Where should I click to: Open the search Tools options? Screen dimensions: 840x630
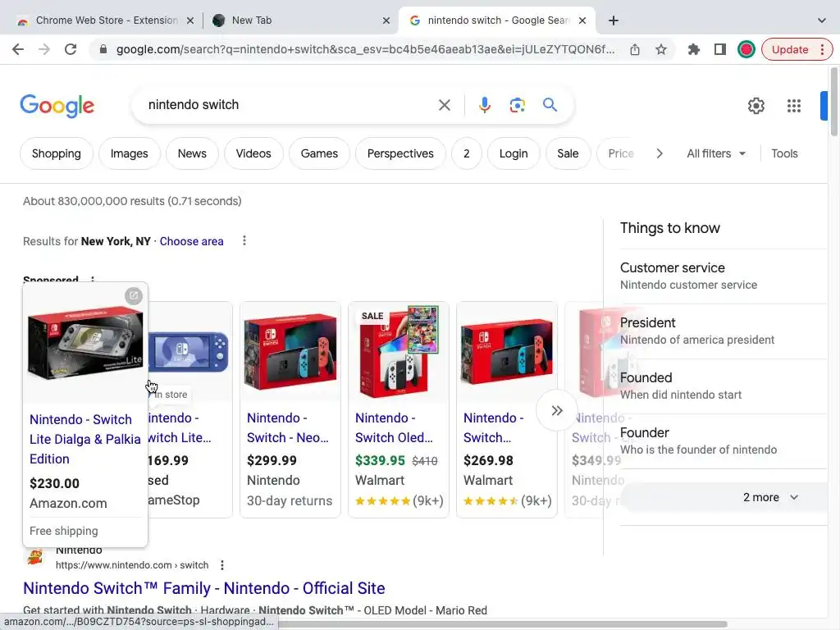(x=784, y=153)
